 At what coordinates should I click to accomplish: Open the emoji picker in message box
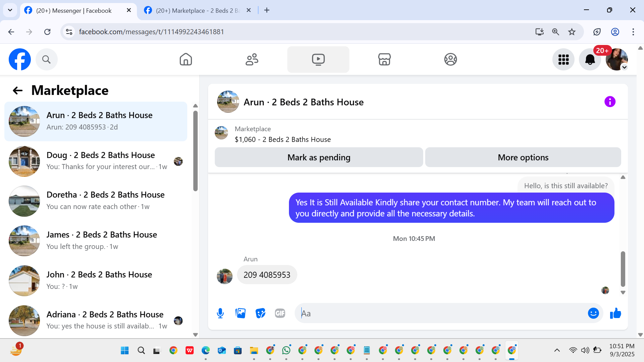point(593,313)
